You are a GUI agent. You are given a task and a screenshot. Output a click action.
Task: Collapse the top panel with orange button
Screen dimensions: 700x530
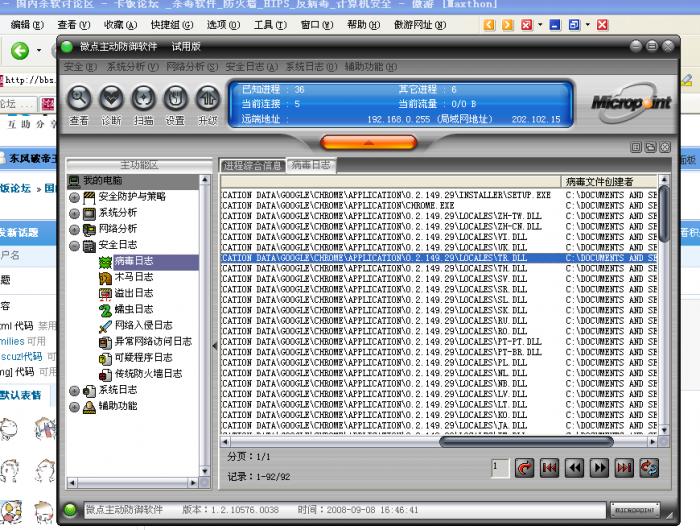pos(368,143)
